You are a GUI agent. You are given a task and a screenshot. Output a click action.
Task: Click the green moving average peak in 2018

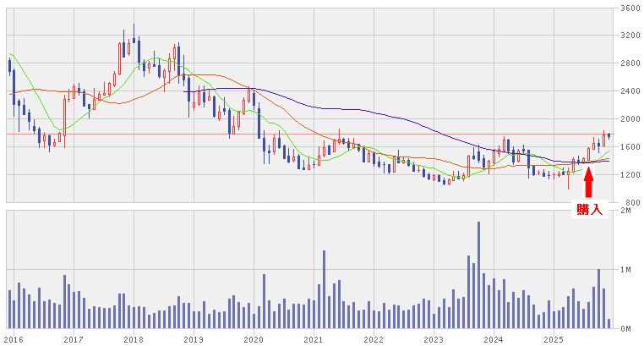(157, 59)
